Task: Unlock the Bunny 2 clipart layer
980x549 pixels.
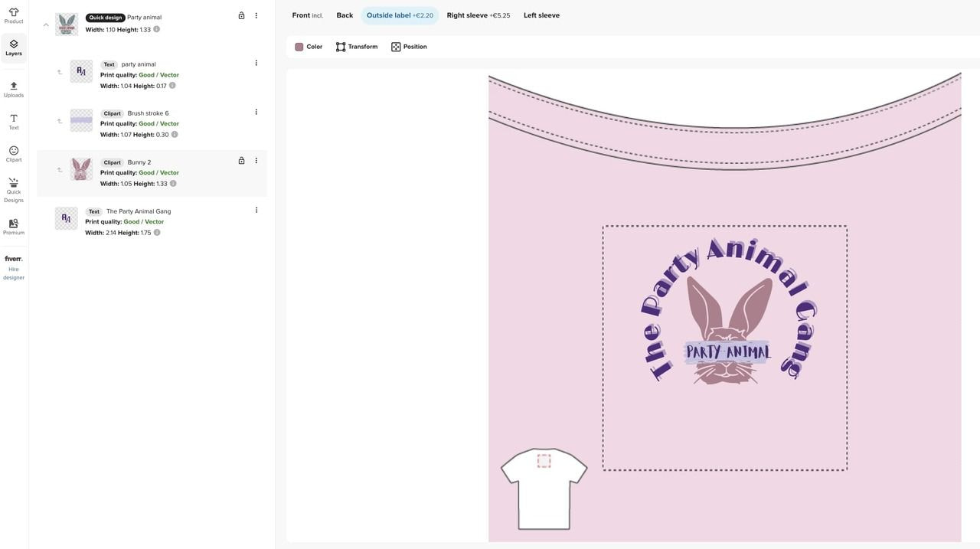Action: pos(240,160)
